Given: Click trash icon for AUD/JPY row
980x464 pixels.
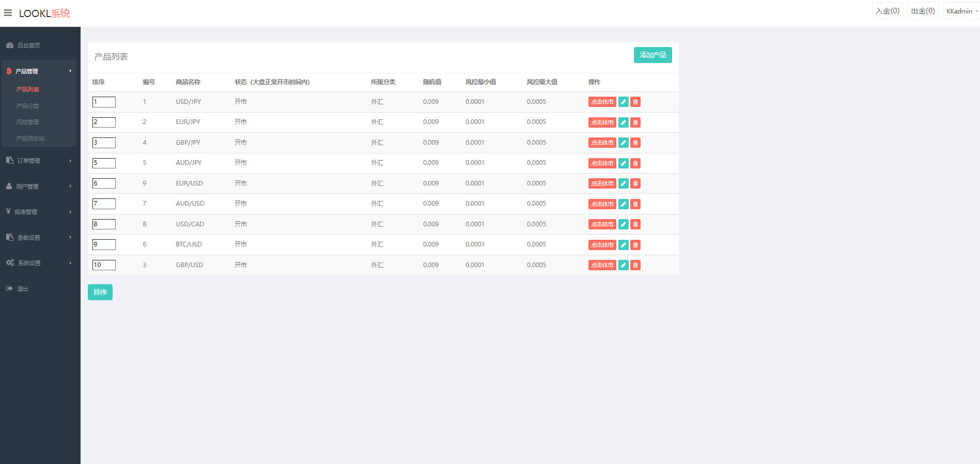Looking at the screenshot, I should [635, 163].
